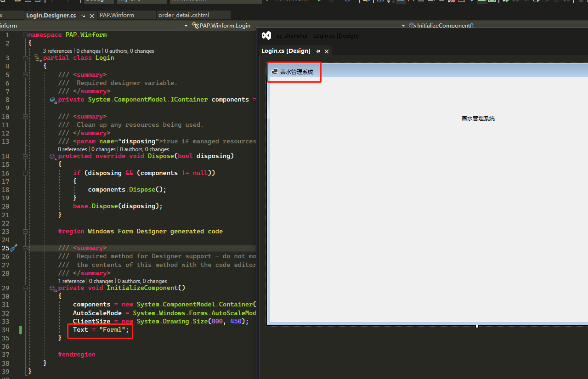The width and height of the screenshot is (588, 379).
Task: Click the floating window title sc_shanshui - Login.cs [Design]
Action: (x=317, y=35)
